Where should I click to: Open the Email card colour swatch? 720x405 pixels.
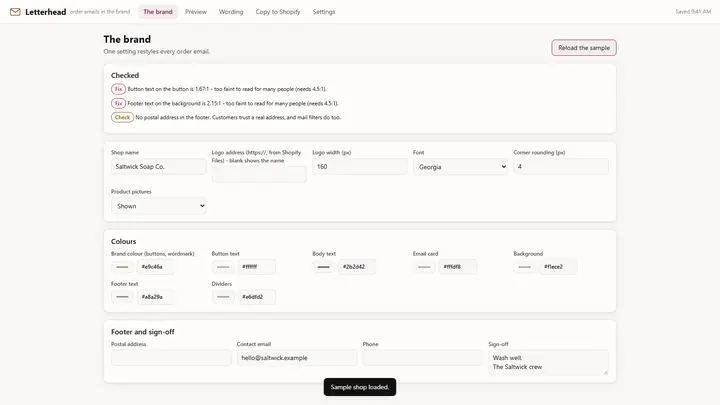point(424,267)
